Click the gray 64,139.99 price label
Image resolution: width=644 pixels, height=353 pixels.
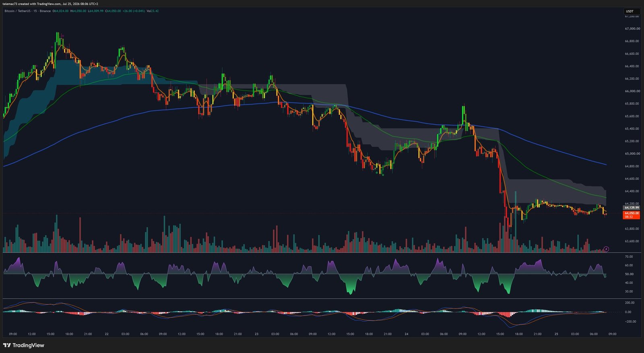pyautogui.click(x=632, y=208)
